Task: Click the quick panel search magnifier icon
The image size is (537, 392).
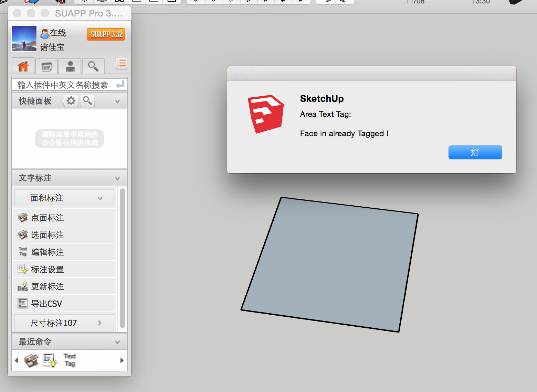Action: 87,101
